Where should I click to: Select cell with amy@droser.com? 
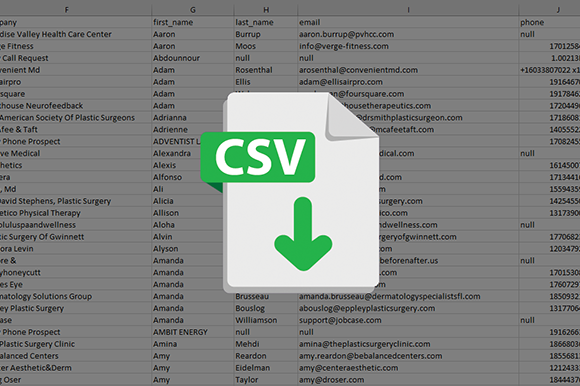click(x=408, y=380)
